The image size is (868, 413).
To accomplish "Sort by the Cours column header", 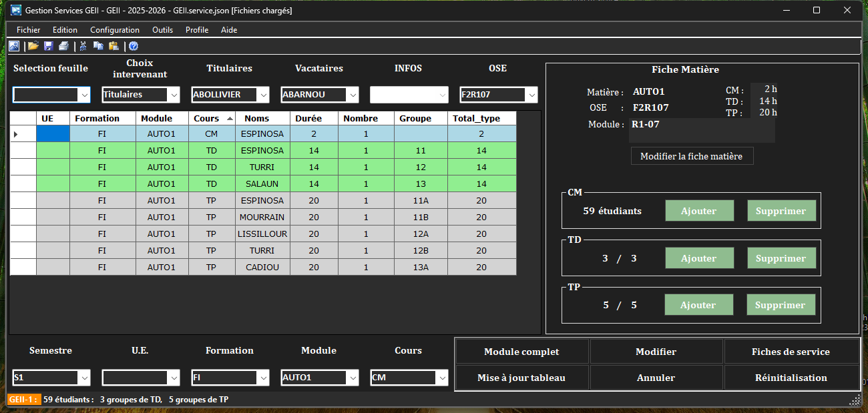I will coord(212,118).
